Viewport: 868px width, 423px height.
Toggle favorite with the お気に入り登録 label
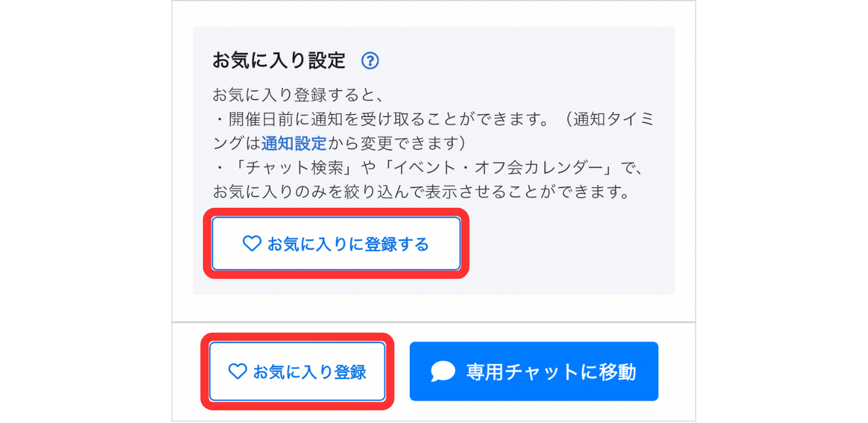[310, 372]
